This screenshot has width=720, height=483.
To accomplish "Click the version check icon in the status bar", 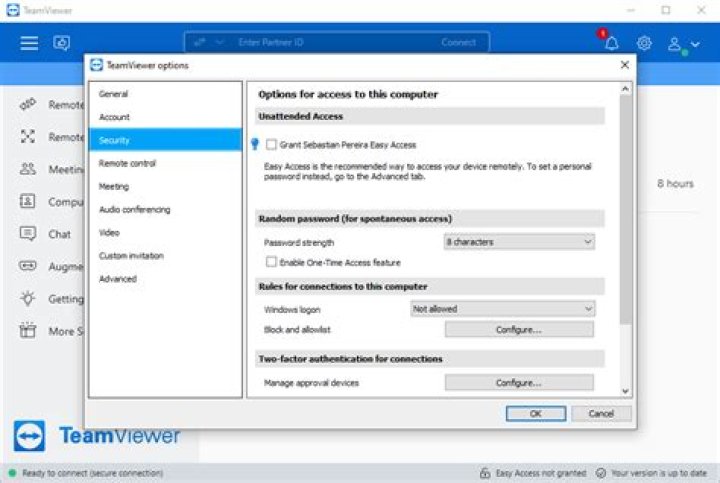I will point(601,473).
